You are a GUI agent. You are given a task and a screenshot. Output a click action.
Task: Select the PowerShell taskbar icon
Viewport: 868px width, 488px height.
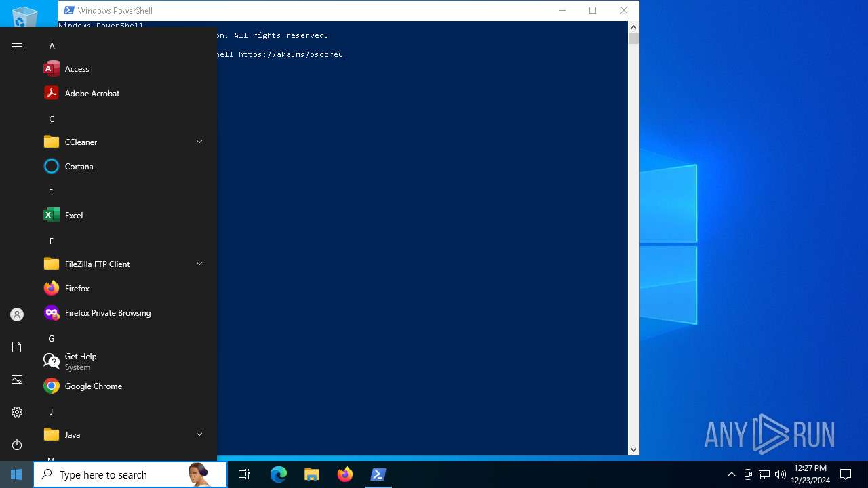[378, 474]
